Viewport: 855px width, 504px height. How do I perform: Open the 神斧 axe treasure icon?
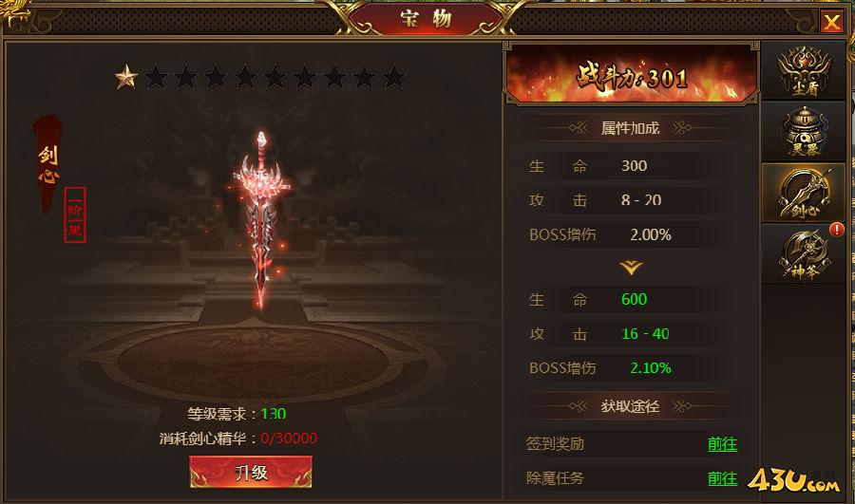click(803, 254)
